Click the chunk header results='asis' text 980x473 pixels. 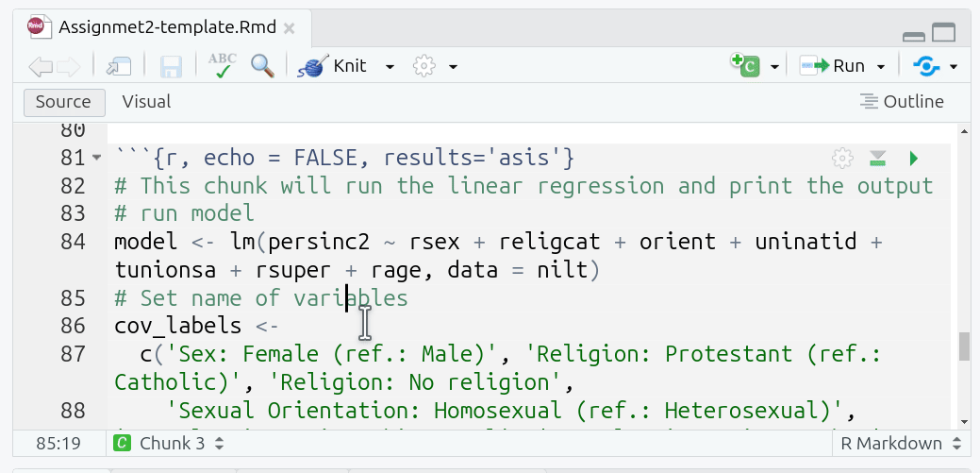(473, 159)
